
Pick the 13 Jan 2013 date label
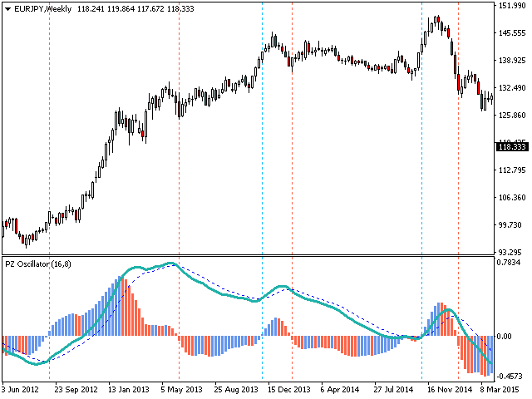tap(129, 388)
